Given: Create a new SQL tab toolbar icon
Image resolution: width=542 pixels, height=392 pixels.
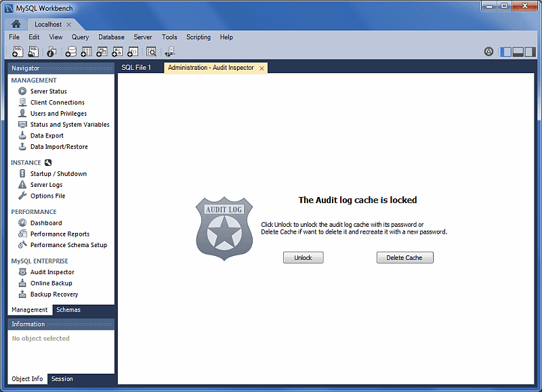Looking at the screenshot, I should [x=18, y=51].
